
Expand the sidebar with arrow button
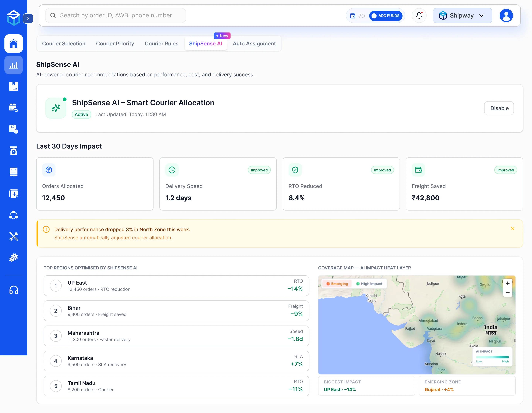click(28, 18)
